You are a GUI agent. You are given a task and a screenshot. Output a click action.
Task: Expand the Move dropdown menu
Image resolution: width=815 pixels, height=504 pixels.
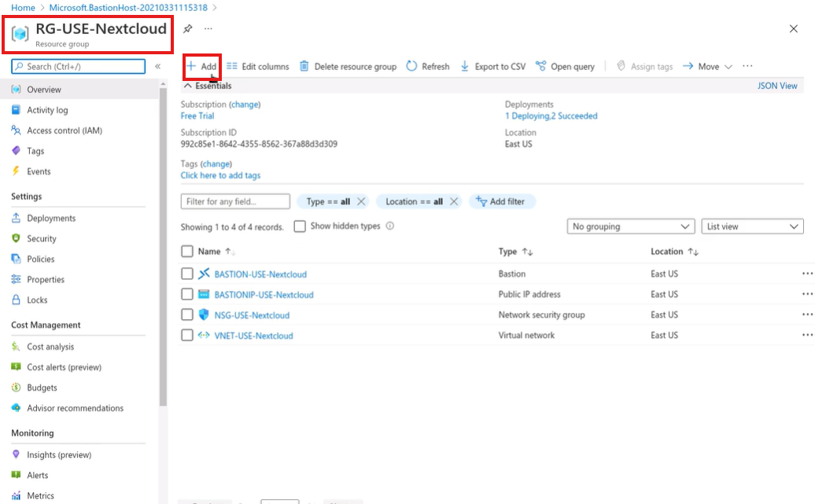pyautogui.click(x=707, y=67)
